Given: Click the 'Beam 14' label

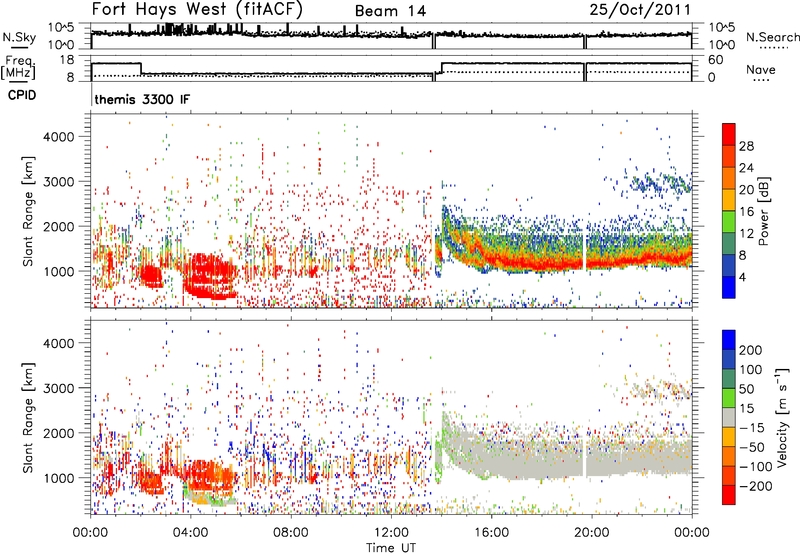Looking at the screenshot, I should point(390,11).
